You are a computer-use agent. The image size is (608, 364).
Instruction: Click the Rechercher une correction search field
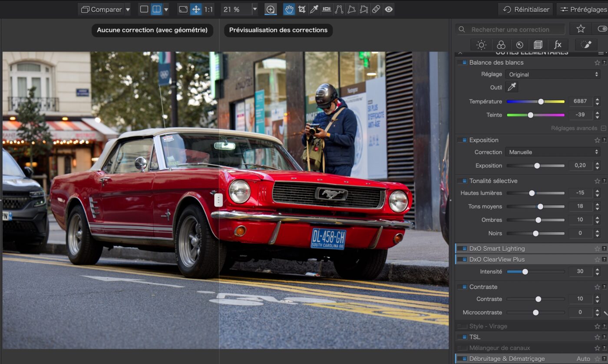(512, 30)
